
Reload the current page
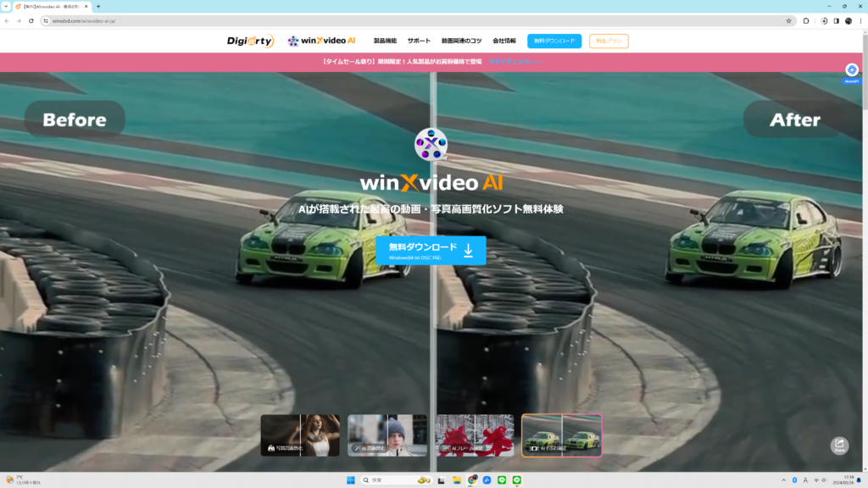[31, 21]
